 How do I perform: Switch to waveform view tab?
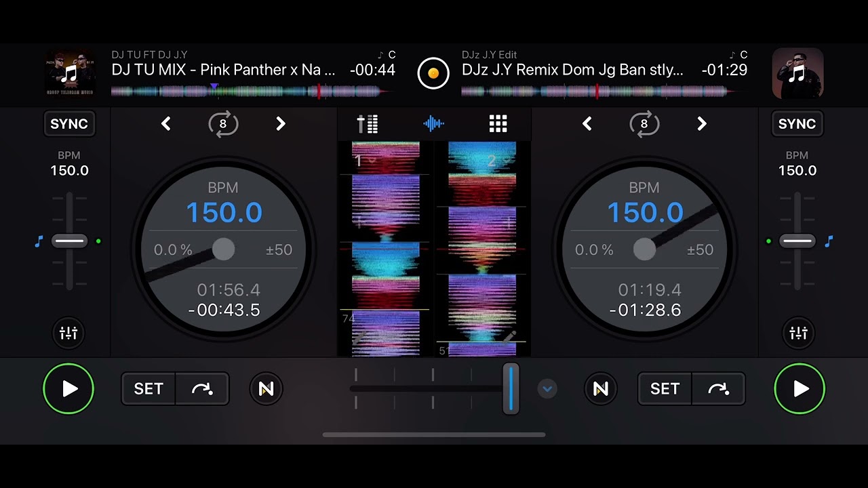click(x=433, y=124)
